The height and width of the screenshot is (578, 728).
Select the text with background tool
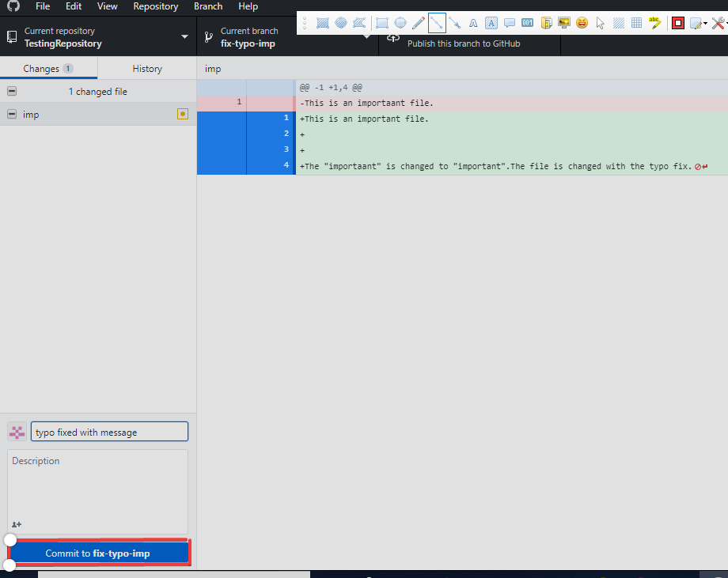(x=491, y=23)
